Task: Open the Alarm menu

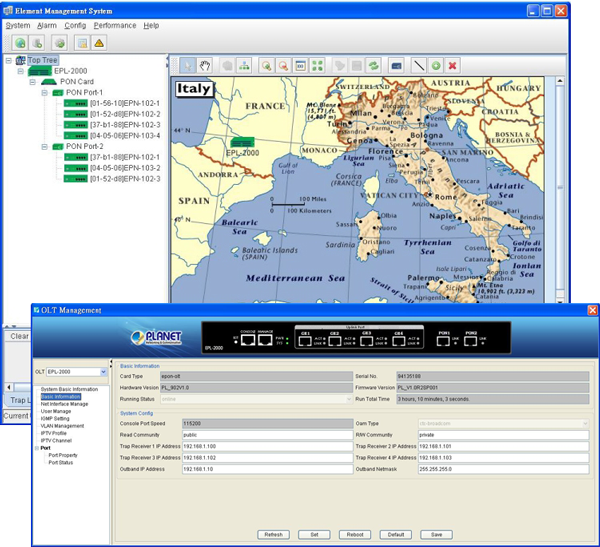Action: pos(47,25)
